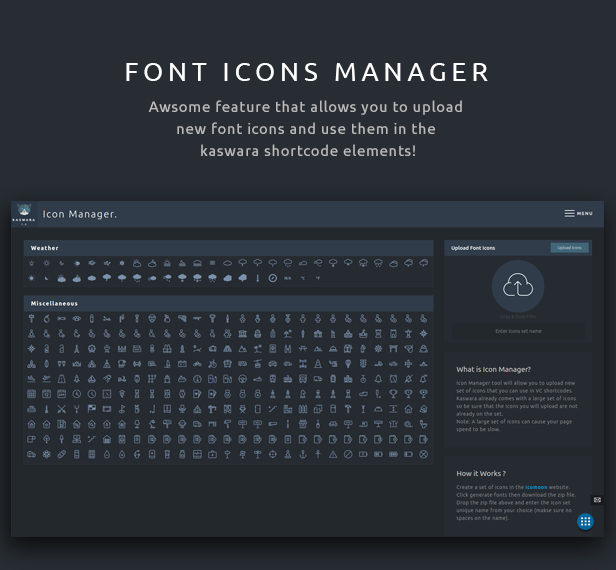616x570 pixels.
Task: Select the anchor icon
Action: coord(303,455)
